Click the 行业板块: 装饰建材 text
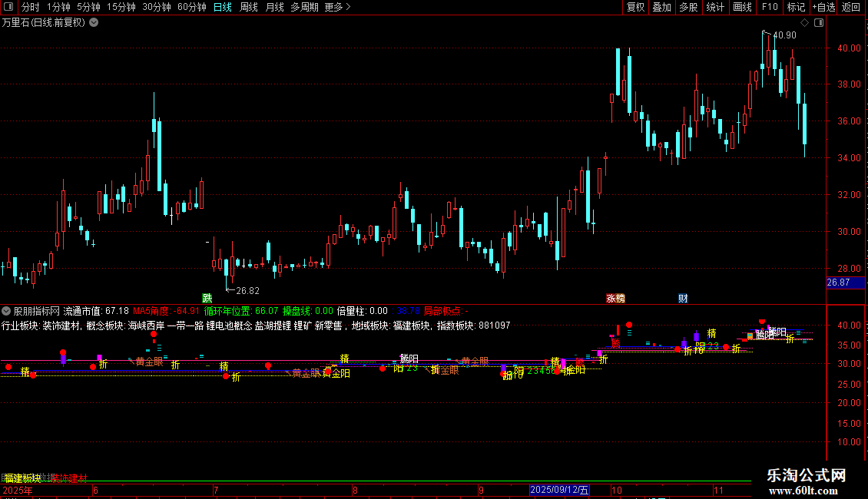The image size is (868, 499). 41,326
